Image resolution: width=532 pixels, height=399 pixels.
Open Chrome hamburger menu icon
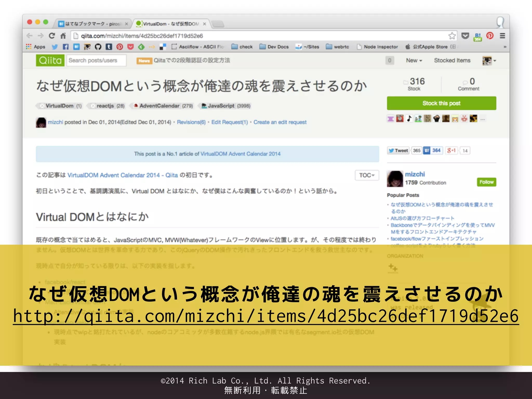(x=502, y=36)
